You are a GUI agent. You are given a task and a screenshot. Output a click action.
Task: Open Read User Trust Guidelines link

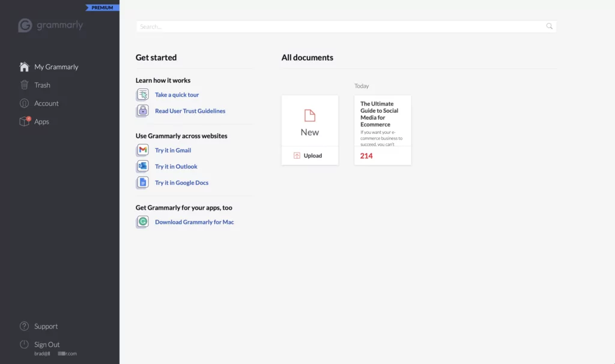click(190, 111)
